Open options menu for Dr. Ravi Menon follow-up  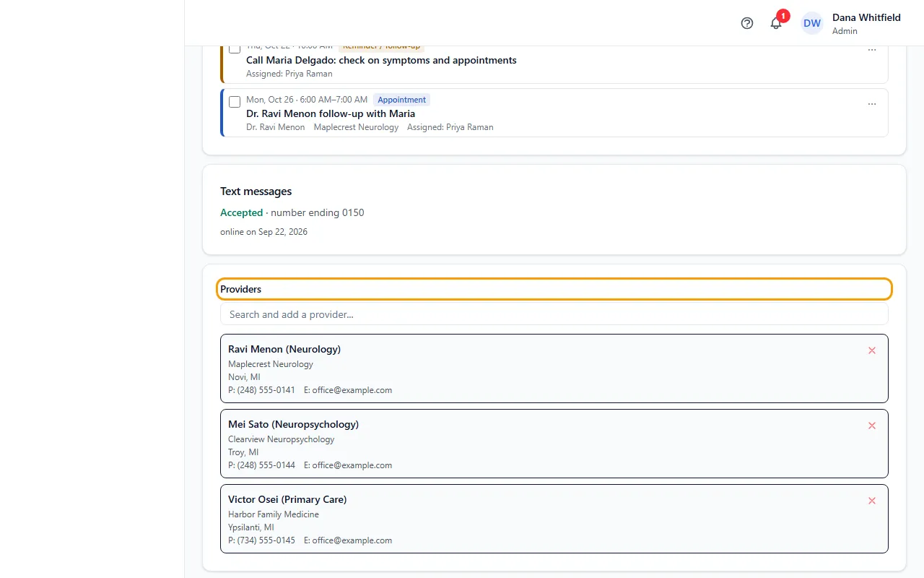[872, 104]
